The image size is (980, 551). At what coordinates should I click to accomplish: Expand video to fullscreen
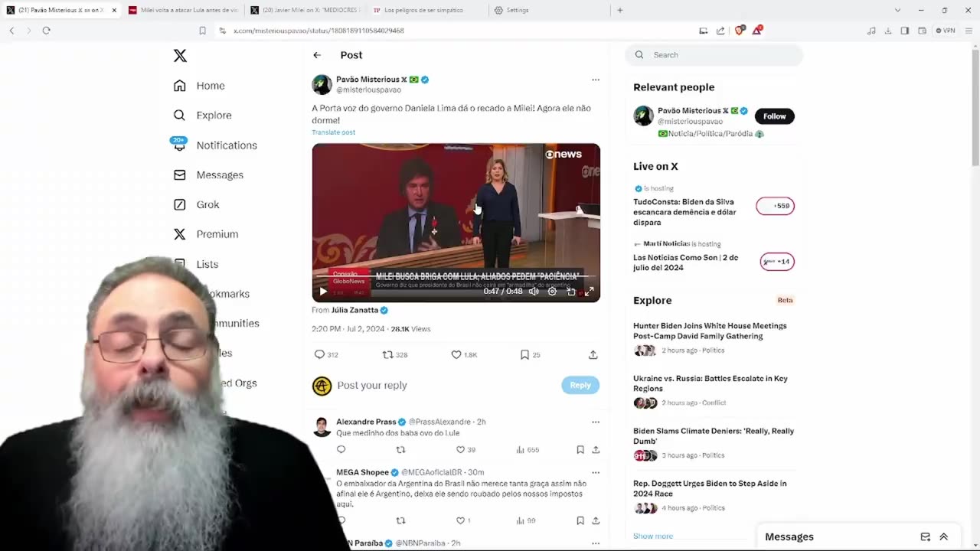point(590,292)
